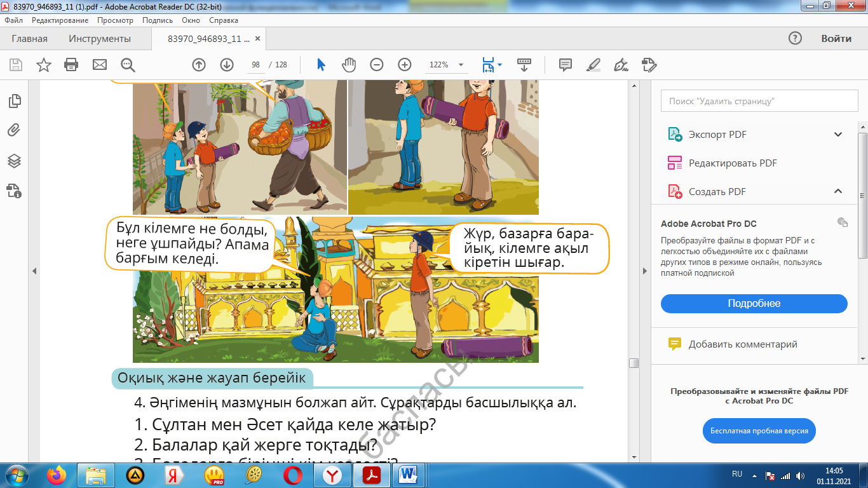Image resolution: width=868 pixels, height=488 pixels.
Task: Click the Подробнее button
Action: 754,304
